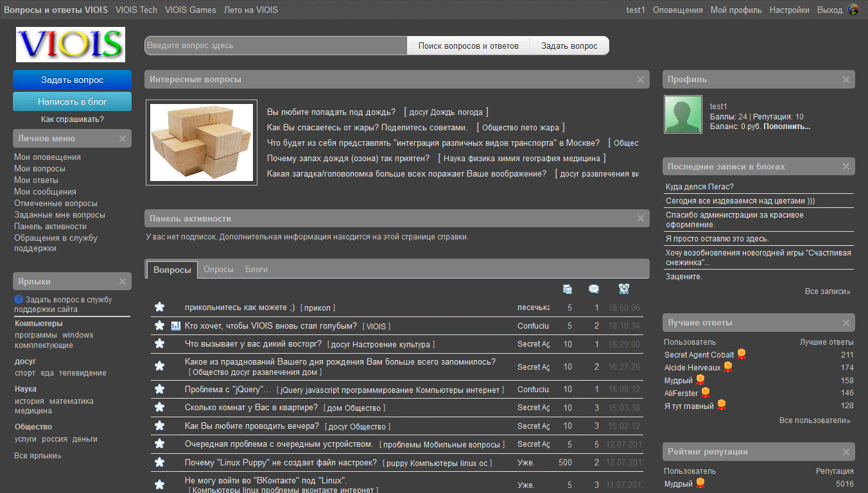Open question Сколько комнат у Вас в квартире?
The height and width of the screenshot is (493, 868).
(251, 408)
